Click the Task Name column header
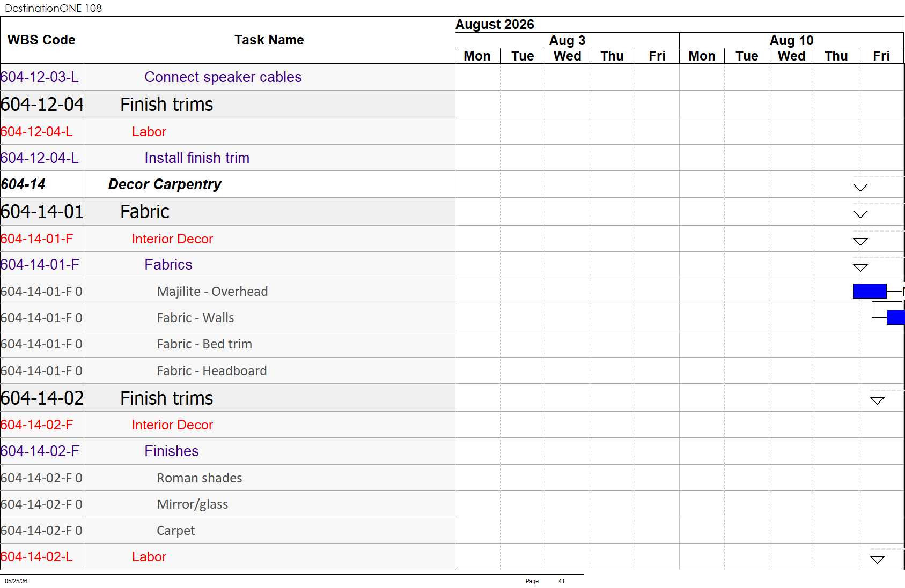Image resolution: width=905 pixels, height=588 pixels. point(269,40)
